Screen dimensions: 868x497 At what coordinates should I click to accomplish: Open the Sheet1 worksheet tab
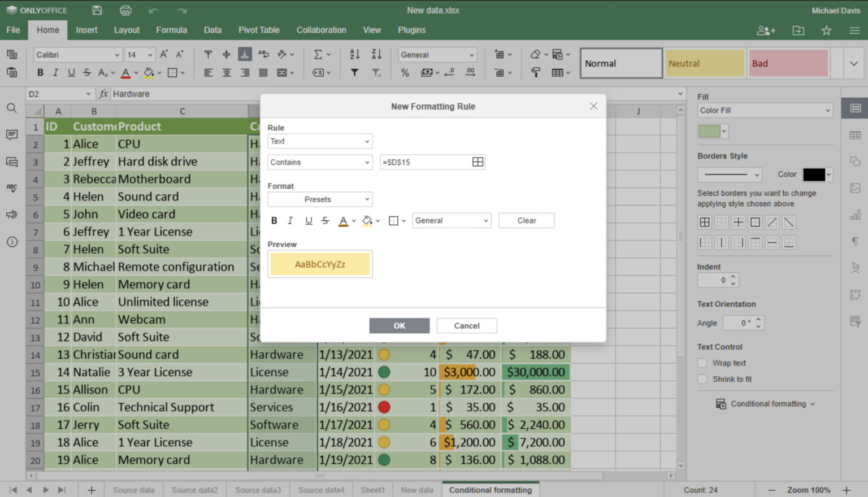[x=372, y=490]
